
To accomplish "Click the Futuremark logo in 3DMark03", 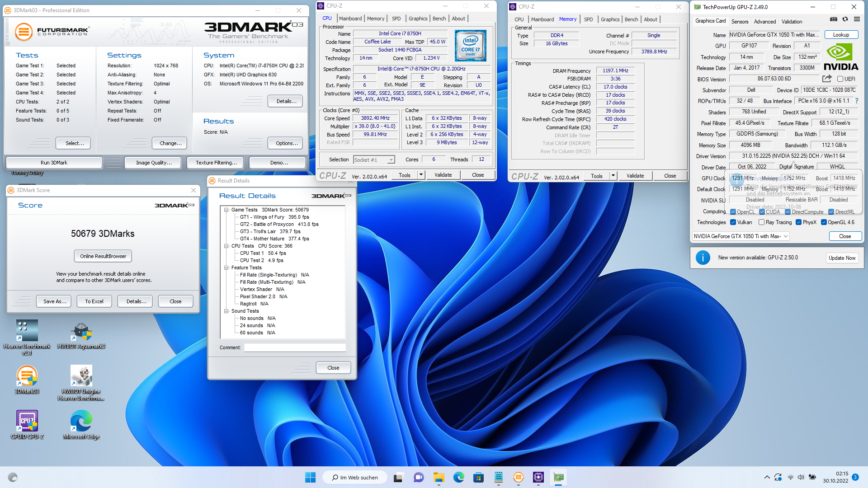I will tap(52, 32).
